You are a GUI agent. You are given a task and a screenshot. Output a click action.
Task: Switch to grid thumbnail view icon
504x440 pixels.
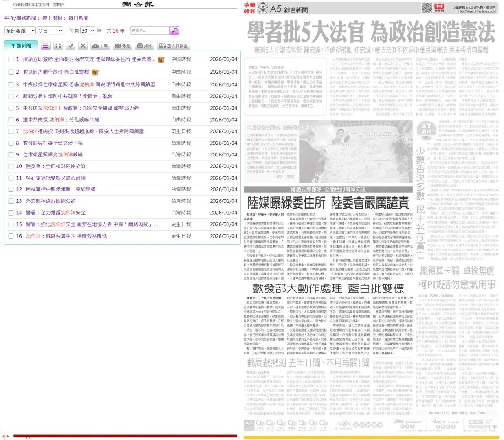coord(58,46)
